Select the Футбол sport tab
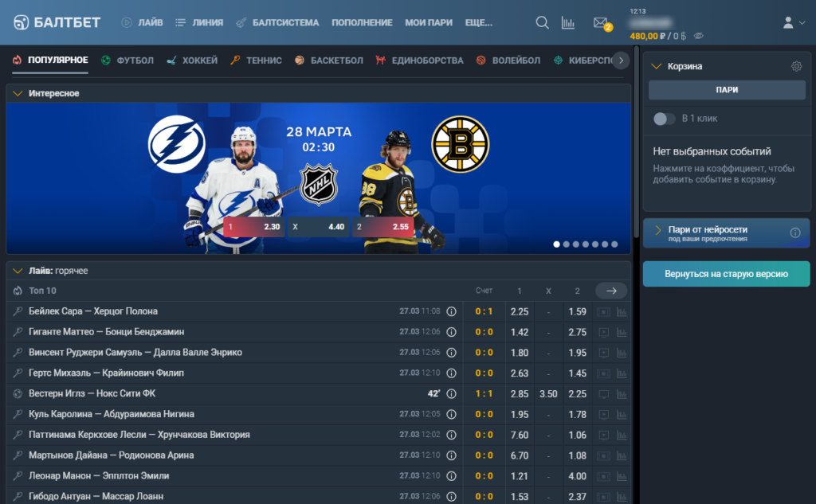This screenshot has width=816, height=504. [127, 61]
